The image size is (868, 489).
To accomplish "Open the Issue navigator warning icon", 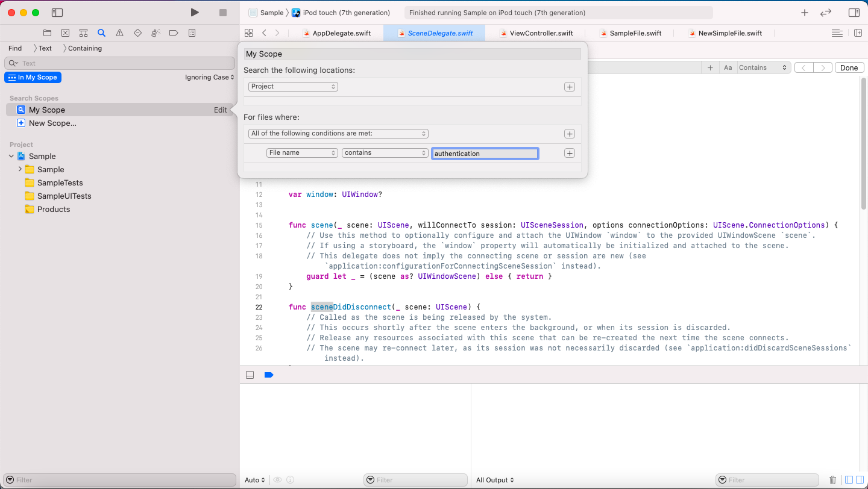I will [119, 33].
